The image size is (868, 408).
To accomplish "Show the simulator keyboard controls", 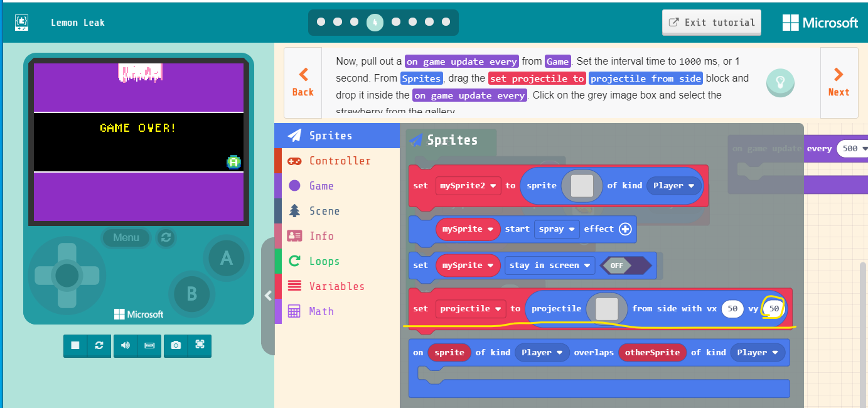I will click(x=149, y=345).
